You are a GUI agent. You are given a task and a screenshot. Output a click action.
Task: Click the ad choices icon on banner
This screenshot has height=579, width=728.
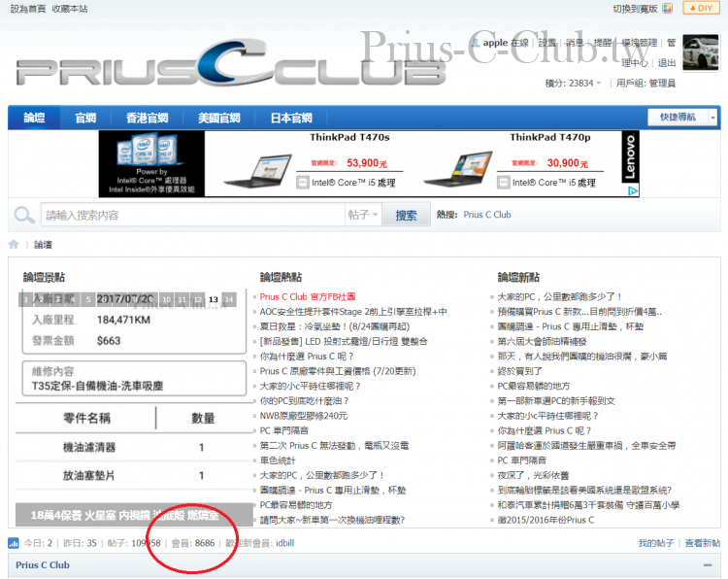point(632,191)
